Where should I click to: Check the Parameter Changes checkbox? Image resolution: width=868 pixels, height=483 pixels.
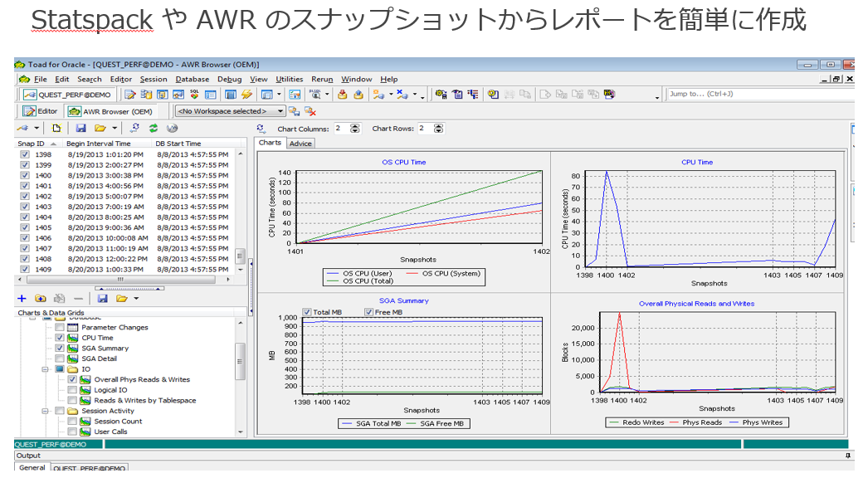[x=59, y=327]
